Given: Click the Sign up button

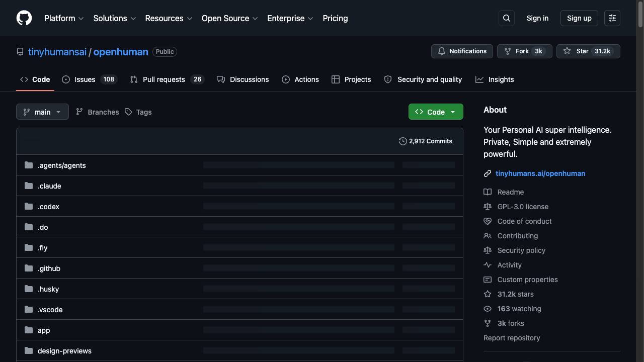Looking at the screenshot, I should 579,18.
